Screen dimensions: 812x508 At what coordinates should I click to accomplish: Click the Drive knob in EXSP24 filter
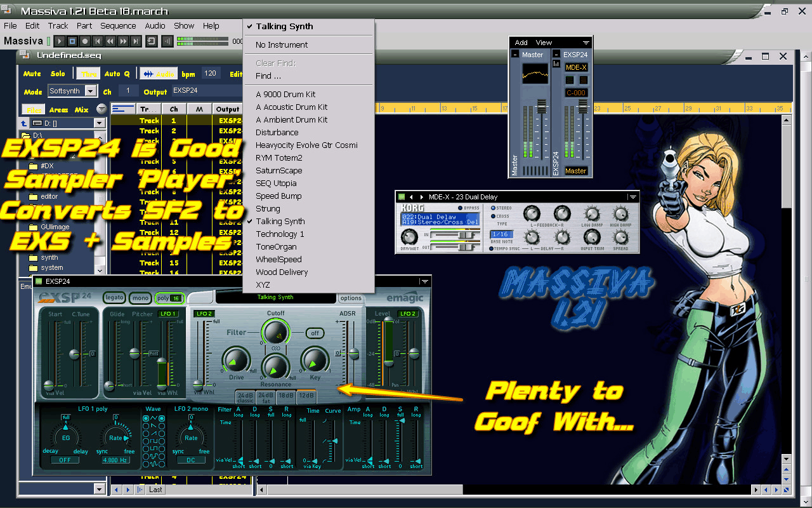[236, 360]
